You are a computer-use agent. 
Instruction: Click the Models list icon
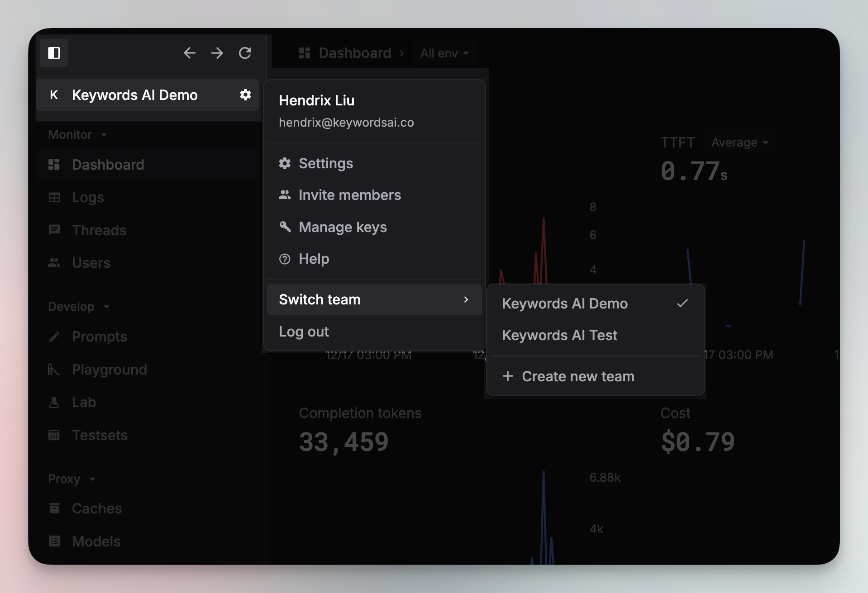pyautogui.click(x=54, y=541)
